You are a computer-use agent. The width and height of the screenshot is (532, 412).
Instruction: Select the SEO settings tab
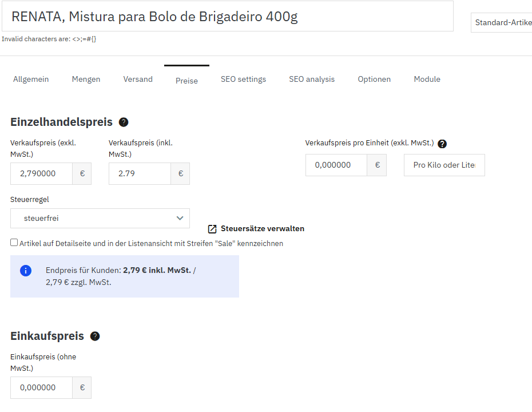pos(243,80)
